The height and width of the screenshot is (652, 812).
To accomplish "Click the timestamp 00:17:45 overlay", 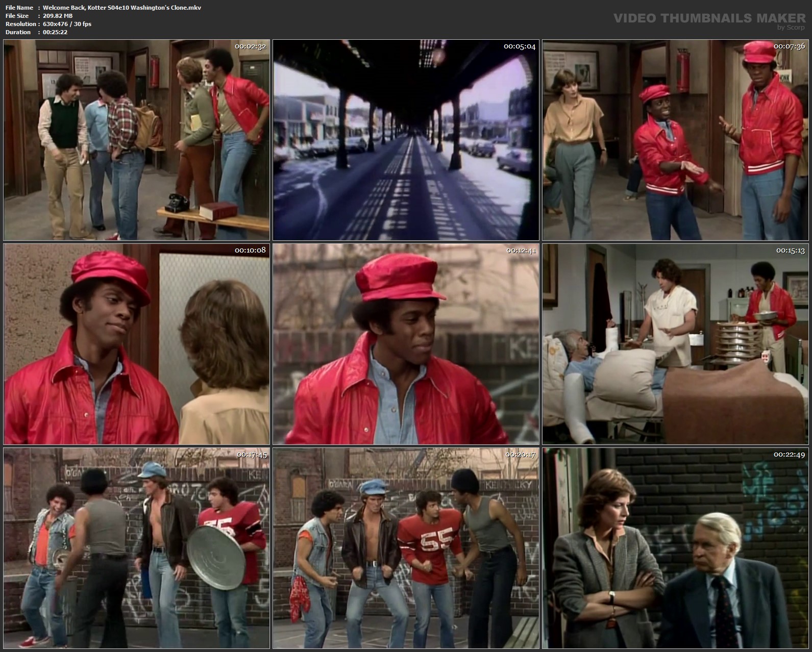I will click(x=252, y=454).
